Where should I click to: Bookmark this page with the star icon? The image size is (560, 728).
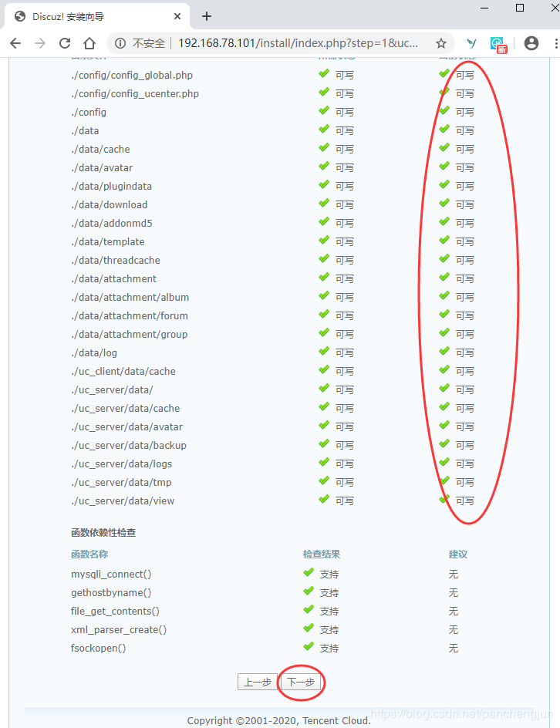point(440,43)
